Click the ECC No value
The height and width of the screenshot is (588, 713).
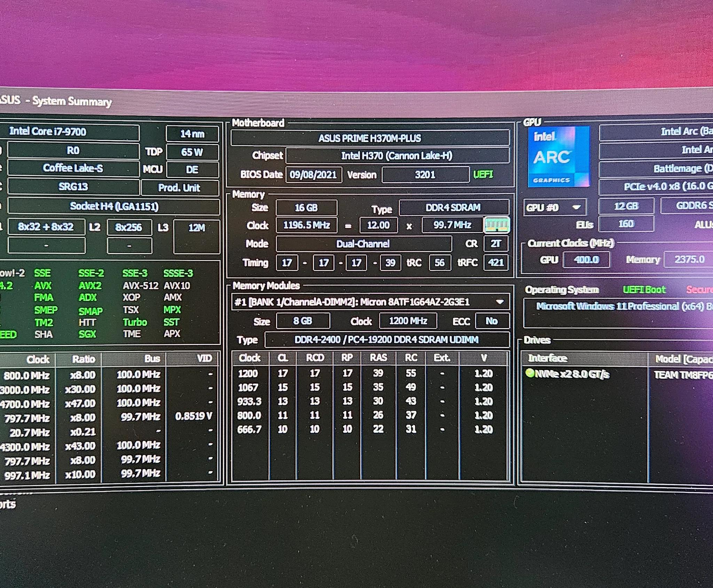point(492,321)
